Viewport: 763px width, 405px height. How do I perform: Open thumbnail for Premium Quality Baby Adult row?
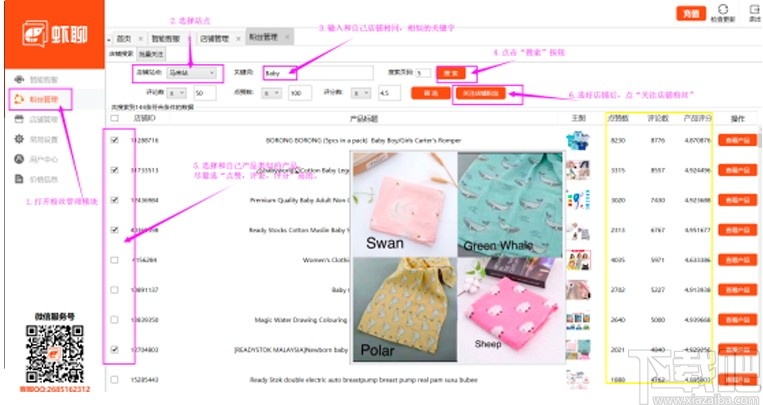(x=578, y=200)
